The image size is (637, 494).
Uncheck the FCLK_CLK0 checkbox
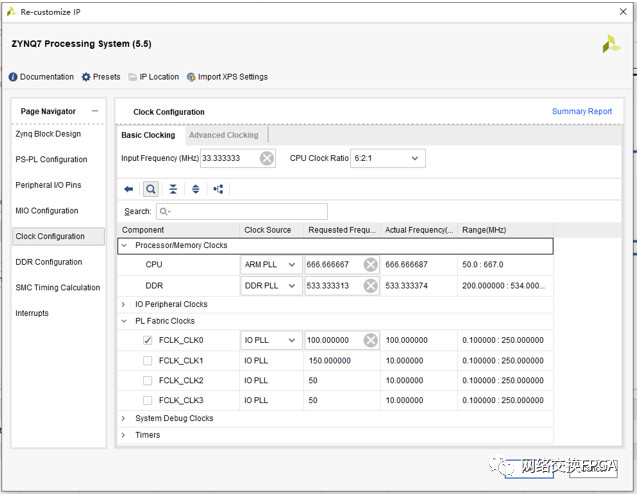(x=148, y=340)
